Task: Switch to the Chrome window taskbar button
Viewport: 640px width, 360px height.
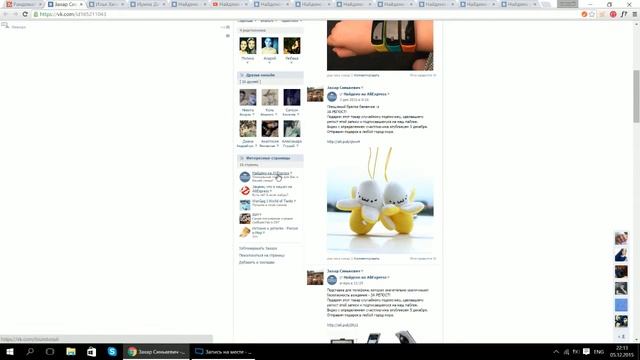Action: point(156,351)
